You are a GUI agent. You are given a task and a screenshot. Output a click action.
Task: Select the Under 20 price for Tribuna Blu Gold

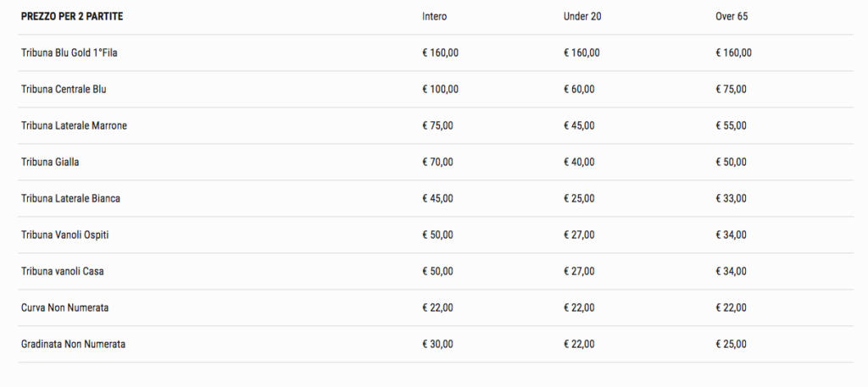point(581,53)
